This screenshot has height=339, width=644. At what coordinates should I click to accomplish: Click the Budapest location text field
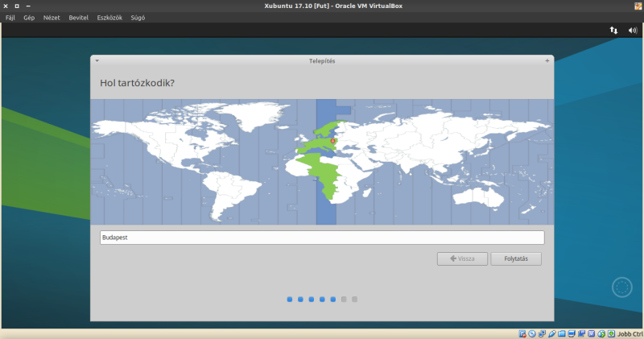322,238
